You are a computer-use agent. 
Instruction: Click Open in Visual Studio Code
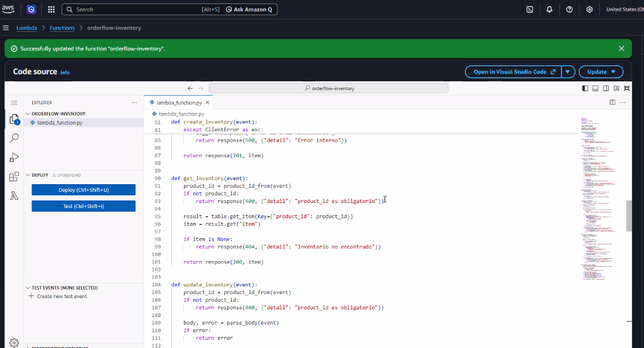pyautogui.click(x=514, y=72)
